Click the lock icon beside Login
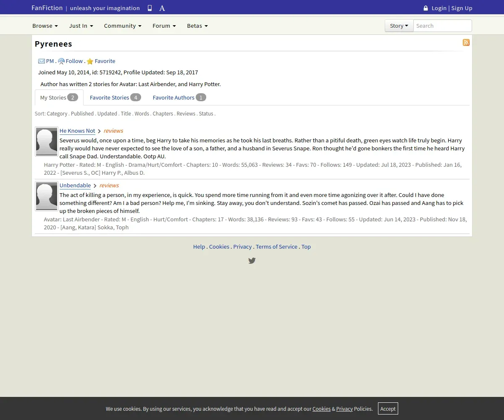 pyautogui.click(x=425, y=8)
